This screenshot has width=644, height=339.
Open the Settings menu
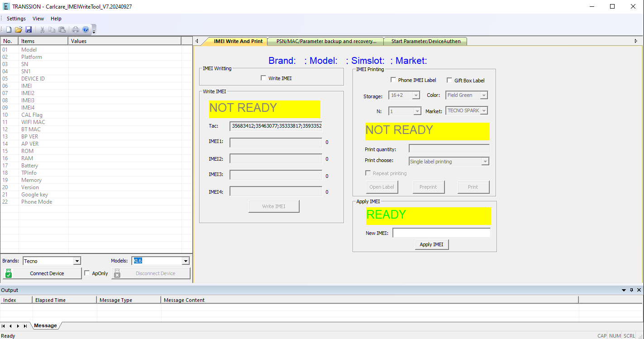(16, 19)
